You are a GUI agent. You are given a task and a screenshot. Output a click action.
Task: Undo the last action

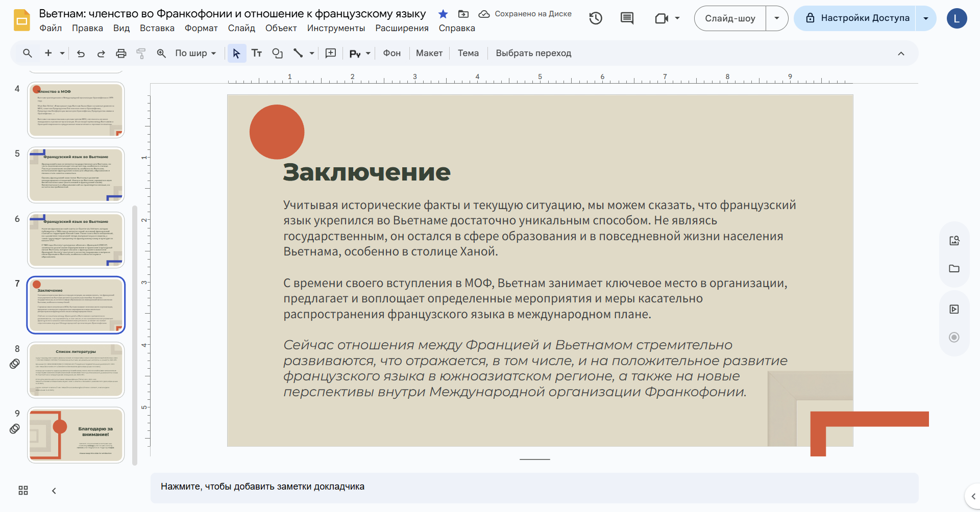(x=80, y=53)
